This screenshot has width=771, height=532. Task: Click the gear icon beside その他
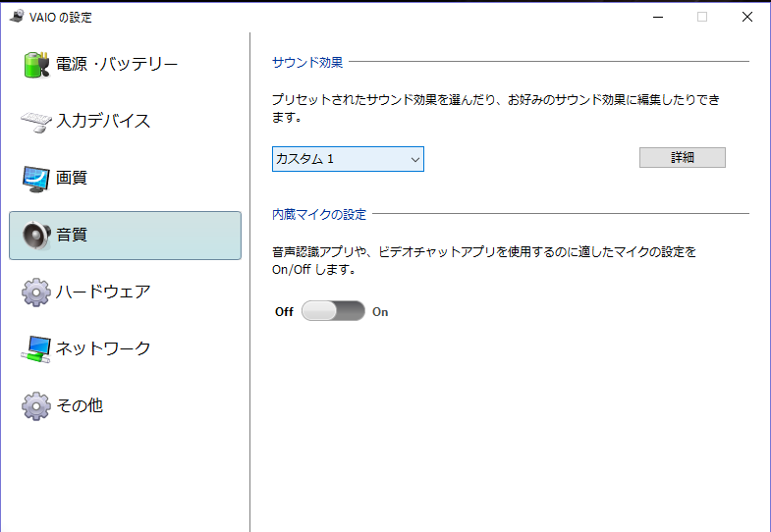tap(36, 405)
